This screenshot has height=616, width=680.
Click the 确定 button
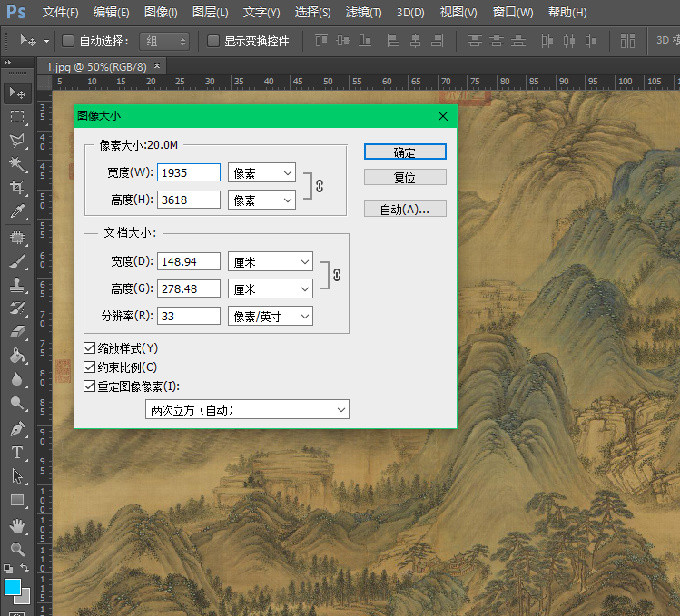click(x=405, y=152)
